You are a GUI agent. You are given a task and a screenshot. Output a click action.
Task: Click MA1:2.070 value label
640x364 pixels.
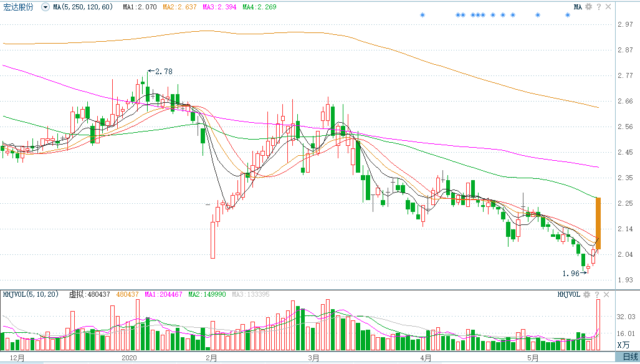[140, 7]
